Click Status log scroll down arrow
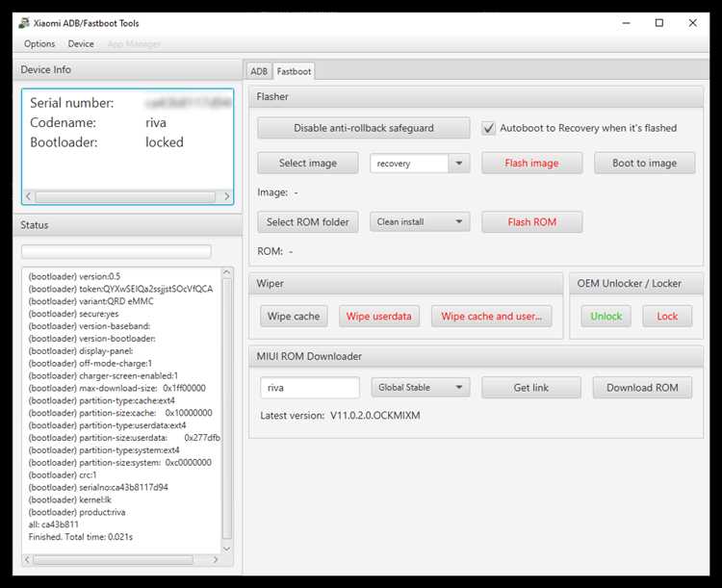The image size is (722, 588). click(226, 549)
